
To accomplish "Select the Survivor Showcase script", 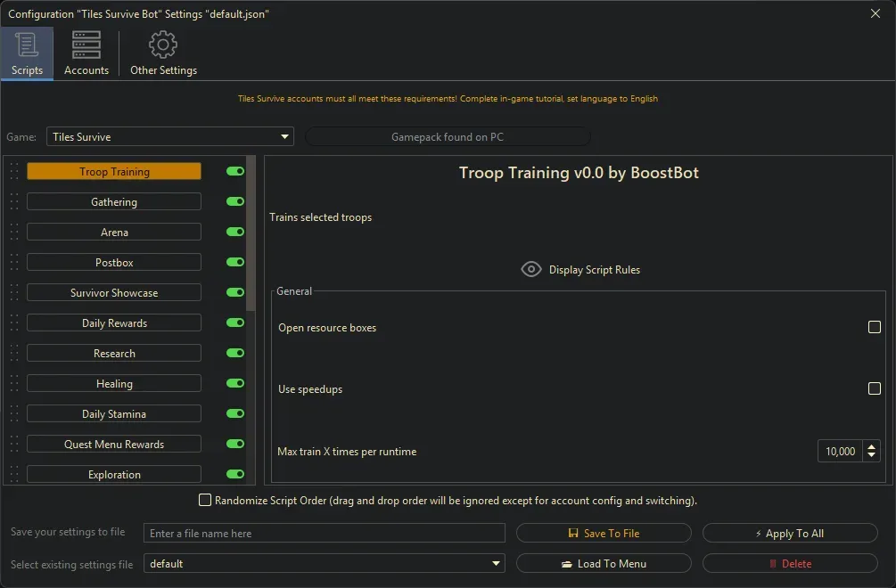I will pyautogui.click(x=114, y=293).
